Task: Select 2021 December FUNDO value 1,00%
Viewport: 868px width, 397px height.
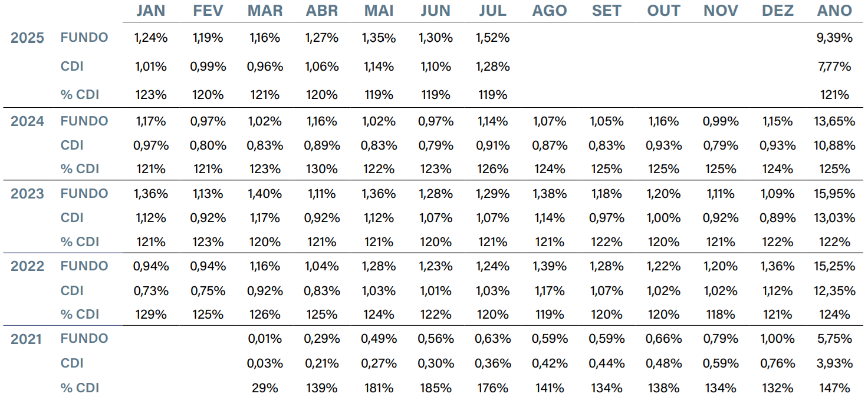Action: click(777, 339)
